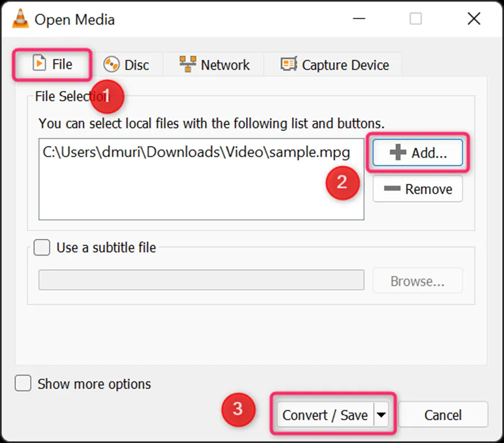The image size is (504, 443).
Task: Minimize the Open Media window
Action: (x=359, y=18)
